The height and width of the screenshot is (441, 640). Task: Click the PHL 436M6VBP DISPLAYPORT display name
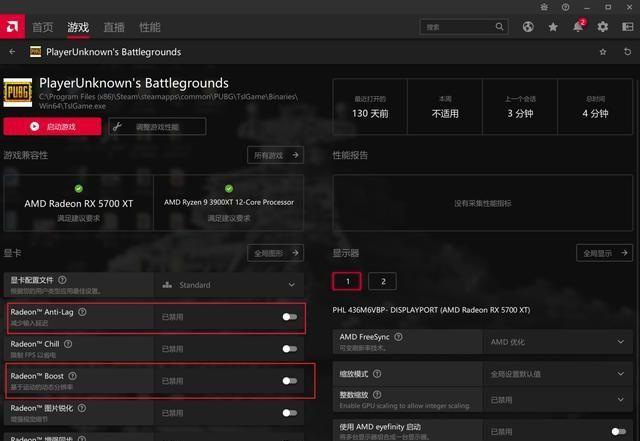click(431, 310)
